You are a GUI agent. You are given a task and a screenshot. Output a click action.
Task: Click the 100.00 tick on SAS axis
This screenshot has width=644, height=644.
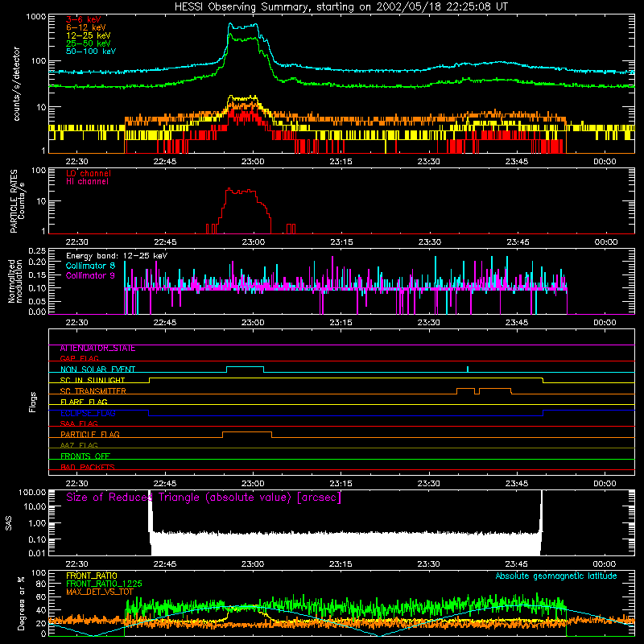(x=32, y=493)
